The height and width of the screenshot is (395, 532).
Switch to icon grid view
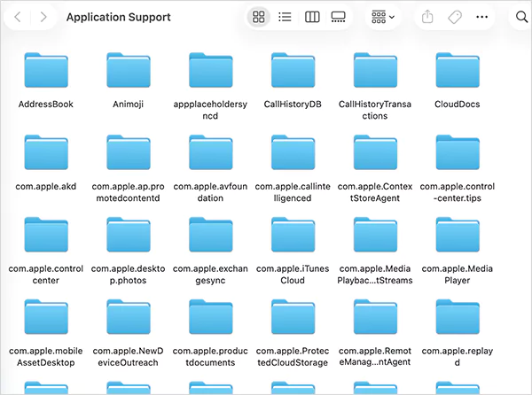[259, 17]
